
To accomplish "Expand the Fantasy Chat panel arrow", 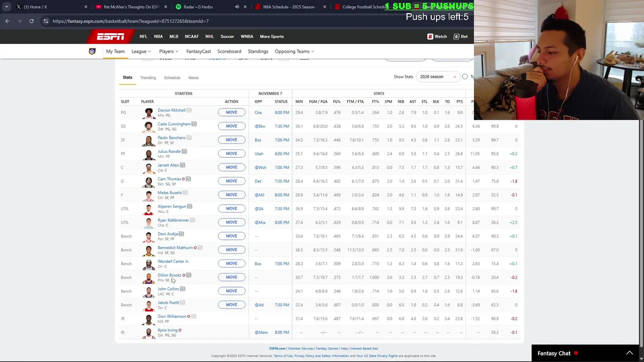I will [x=629, y=353].
